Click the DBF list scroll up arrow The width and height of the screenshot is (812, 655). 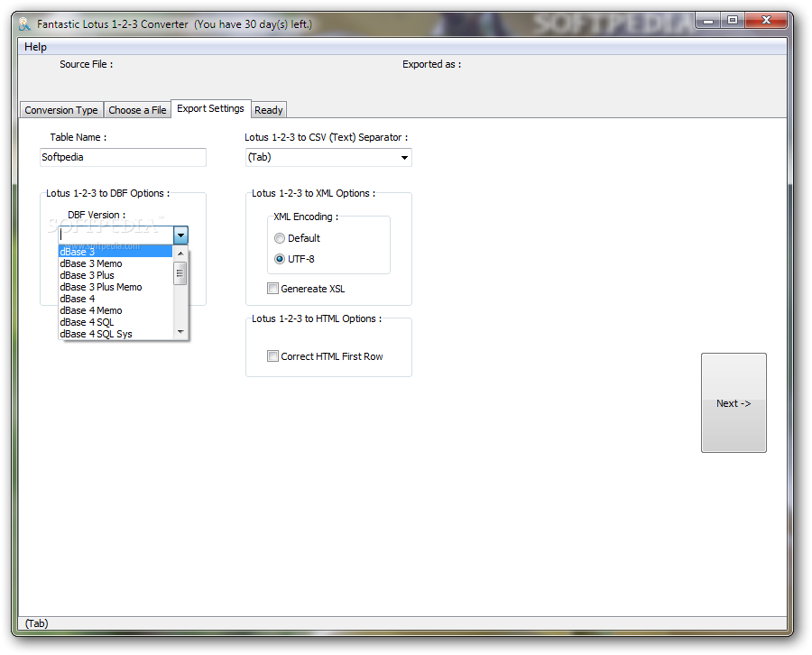pos(180,254)
